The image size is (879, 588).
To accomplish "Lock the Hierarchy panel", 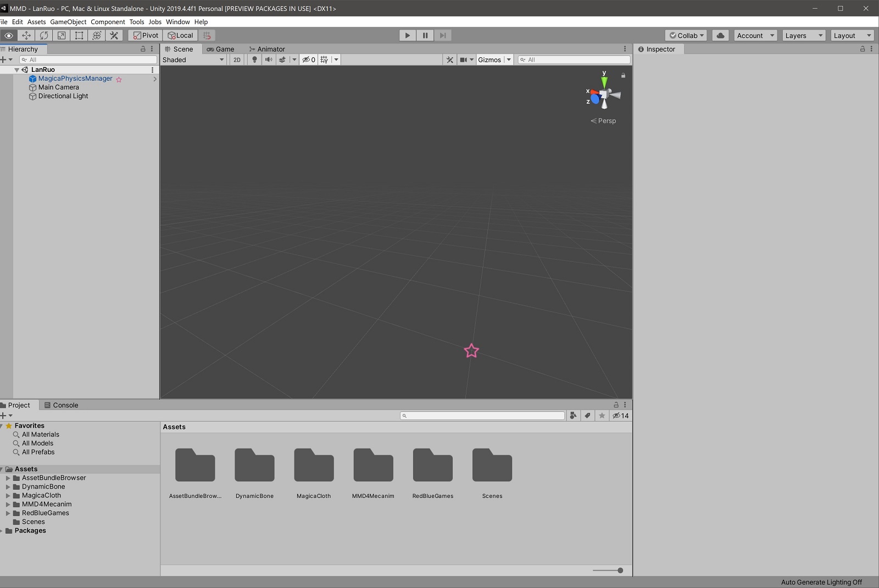I will 143,49.
